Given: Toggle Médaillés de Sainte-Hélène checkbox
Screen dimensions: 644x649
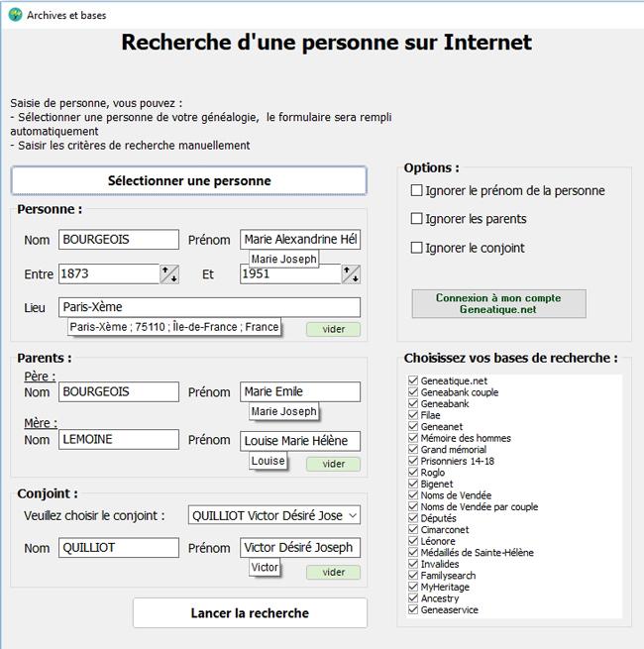Looking at the screenshot, I should (x=413, y=552).
